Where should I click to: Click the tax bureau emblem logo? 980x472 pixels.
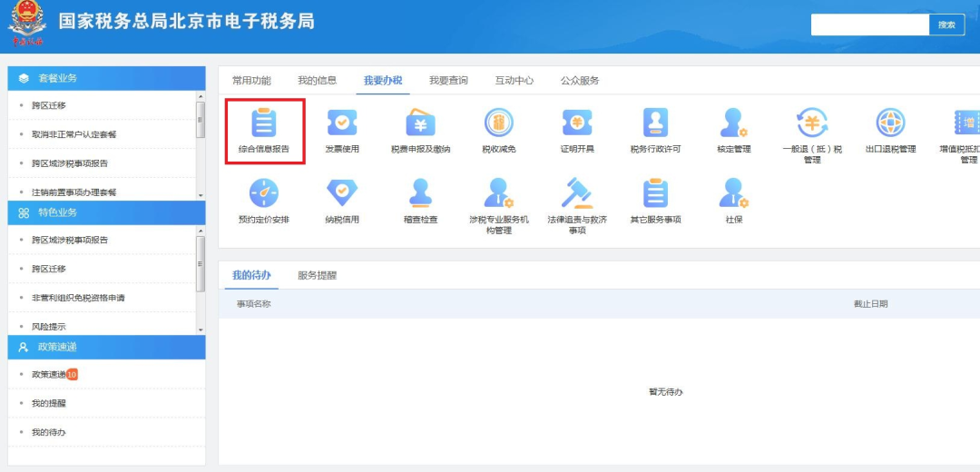[x=26, y=23]
